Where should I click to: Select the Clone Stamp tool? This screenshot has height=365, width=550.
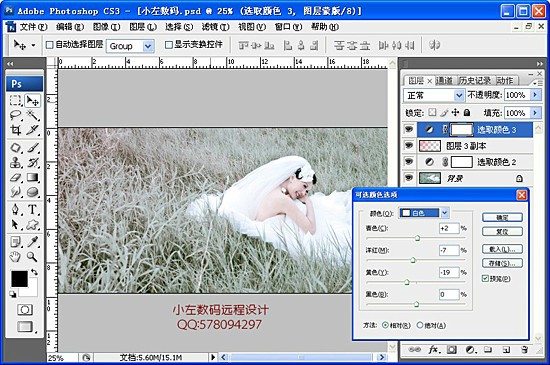tap(16, 162)
